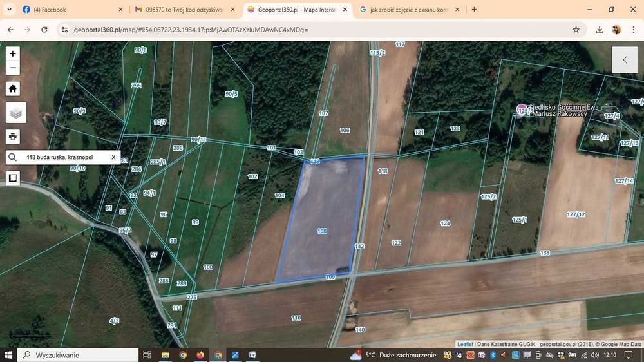Screen dimensions: 644x362
Task: Open File Explorer from the taskbar
Action: coord(166,355)
